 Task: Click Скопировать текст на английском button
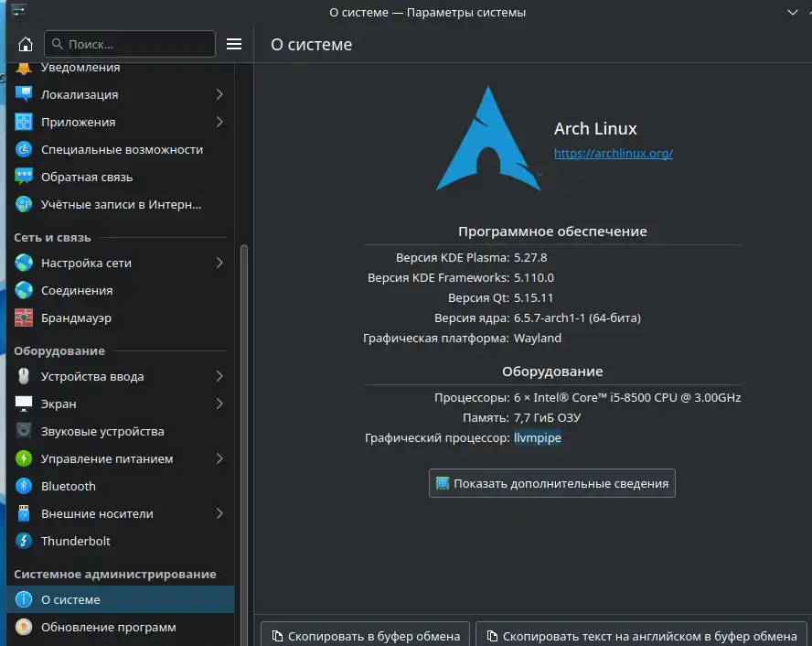pyautogui.click(x=641, y=636)
